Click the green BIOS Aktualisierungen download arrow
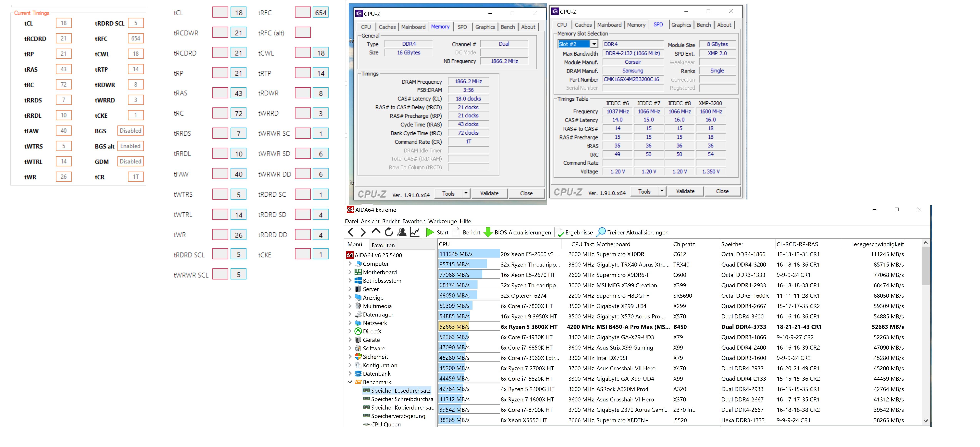Image resolution: width=980 pixels, height=447 pixels. pos(488,232)
